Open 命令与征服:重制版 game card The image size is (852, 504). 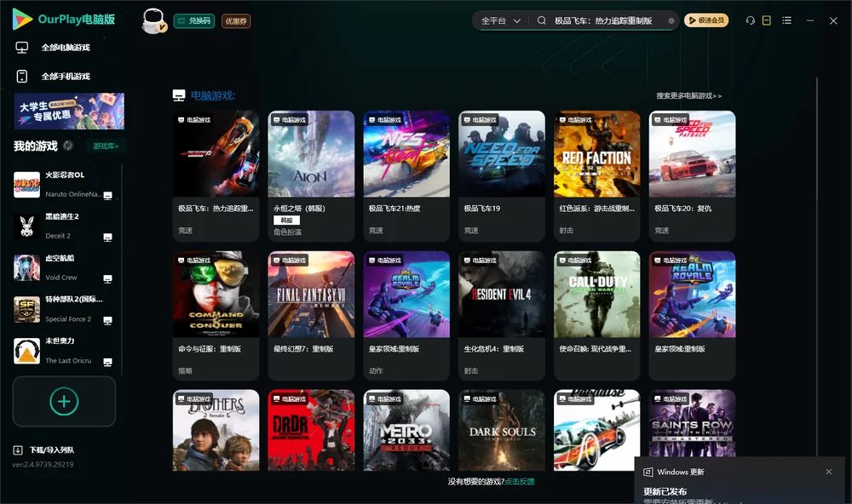point(216,316)
